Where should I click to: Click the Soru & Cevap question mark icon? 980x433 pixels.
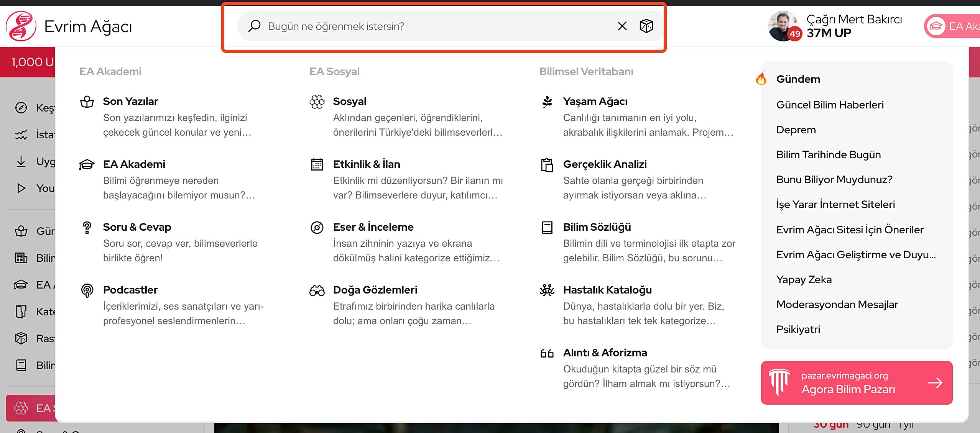(87, 228)
